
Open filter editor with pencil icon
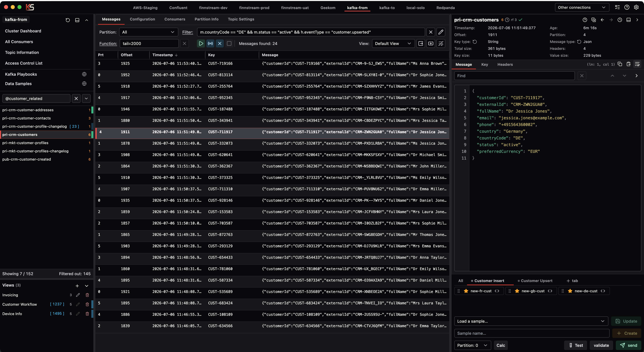click(x=441, y=32)
